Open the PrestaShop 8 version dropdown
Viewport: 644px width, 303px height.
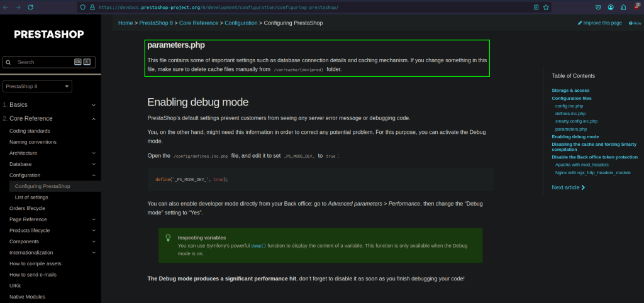pos(38,86)
